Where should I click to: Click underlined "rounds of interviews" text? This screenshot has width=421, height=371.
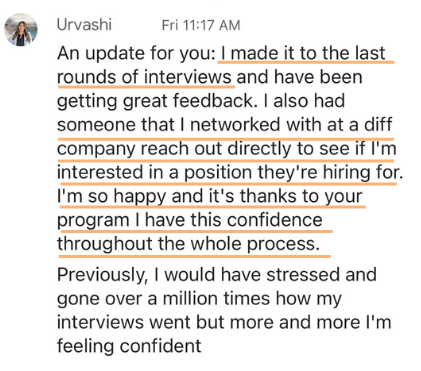pos(144,77)
